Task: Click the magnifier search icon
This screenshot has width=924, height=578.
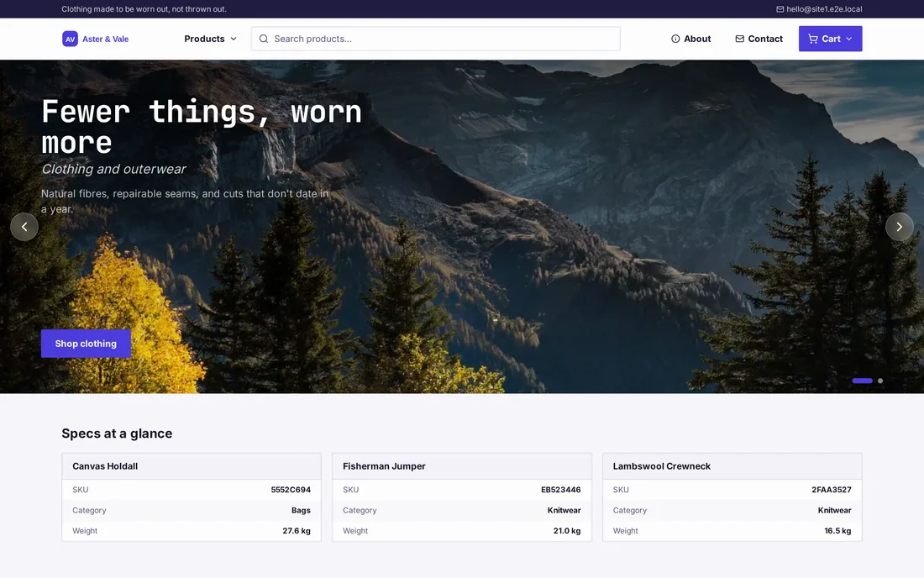Action: pos(264,39)
